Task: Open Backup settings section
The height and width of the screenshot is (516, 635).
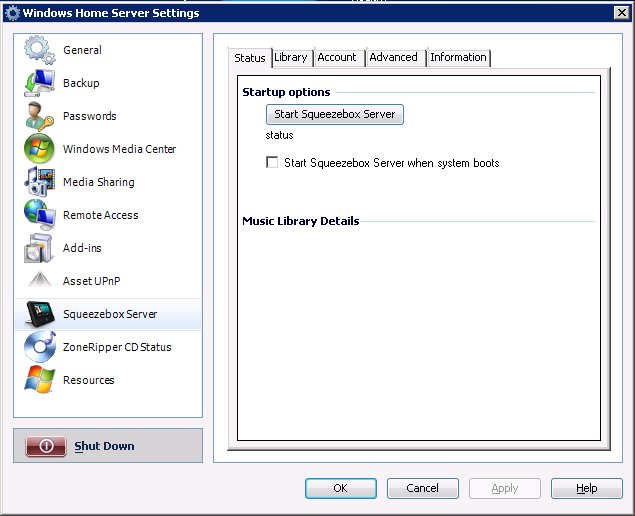Action: tap(108, 83)
